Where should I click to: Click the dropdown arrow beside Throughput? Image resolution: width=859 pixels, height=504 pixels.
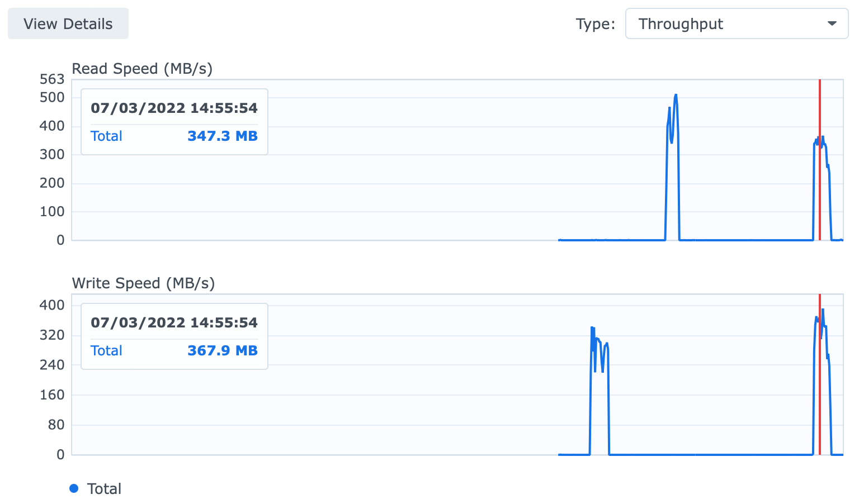[832, 23]
